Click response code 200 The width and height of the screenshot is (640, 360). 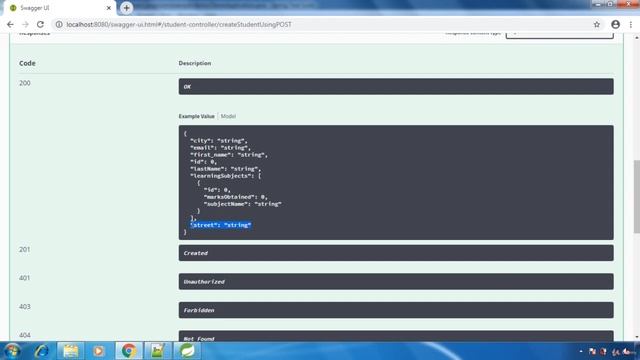pyautogui.click(x=24, y=83)
